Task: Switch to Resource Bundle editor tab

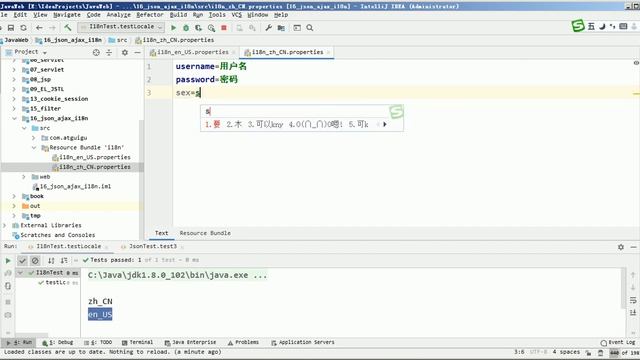Action: click(x=205, y=233)
